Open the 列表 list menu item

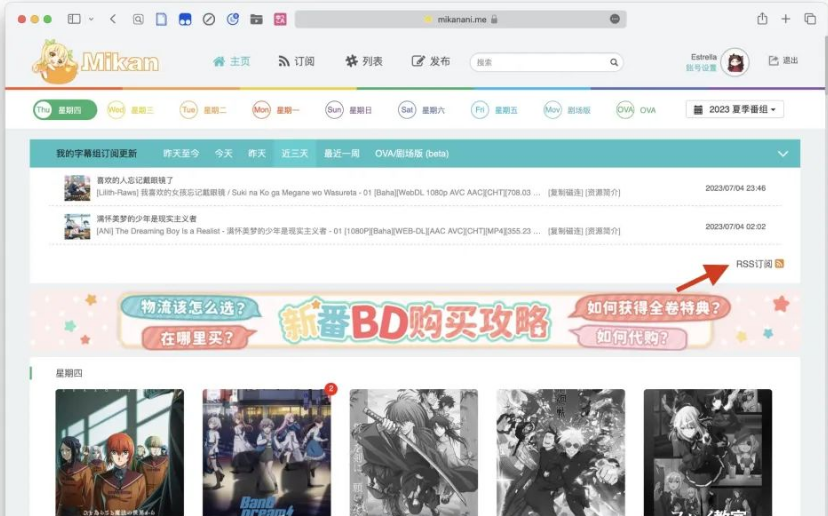(363, 61)
